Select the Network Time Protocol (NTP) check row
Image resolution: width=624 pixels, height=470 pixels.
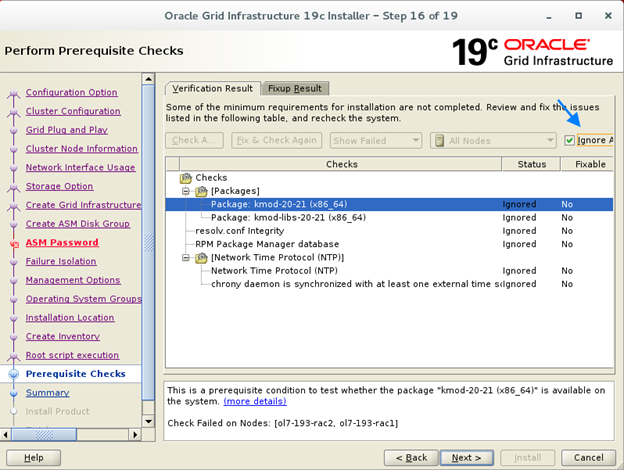(x=389, y=271)
